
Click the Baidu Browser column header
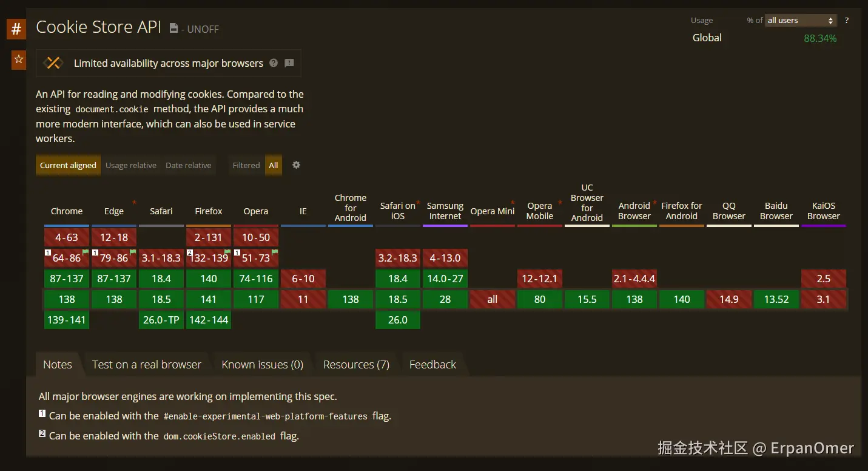tap(776, 211)
